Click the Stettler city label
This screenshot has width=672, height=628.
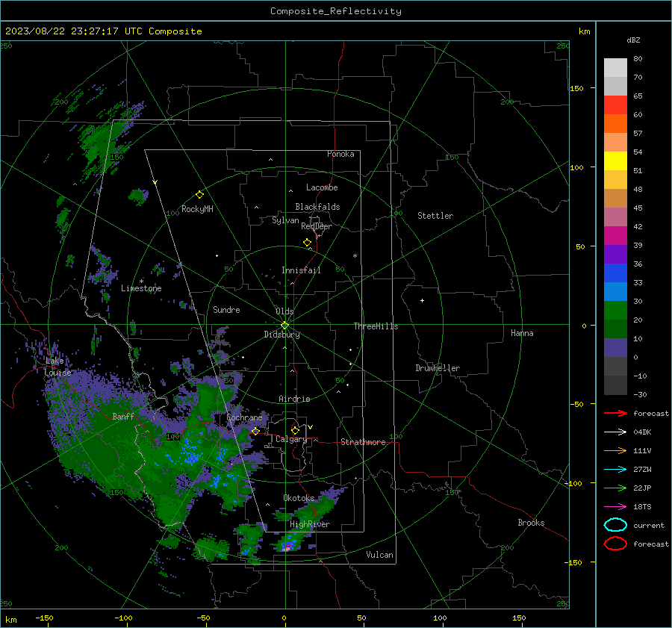(435, 216)
